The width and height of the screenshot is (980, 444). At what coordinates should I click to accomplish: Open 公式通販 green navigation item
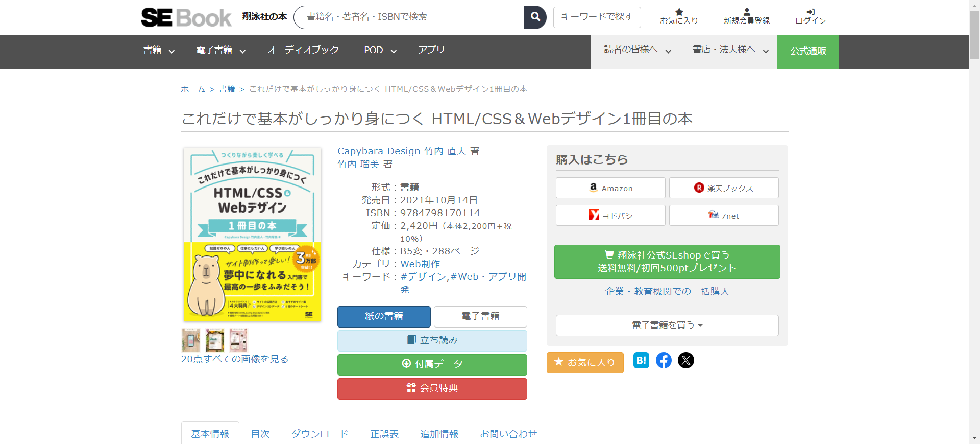808,52
